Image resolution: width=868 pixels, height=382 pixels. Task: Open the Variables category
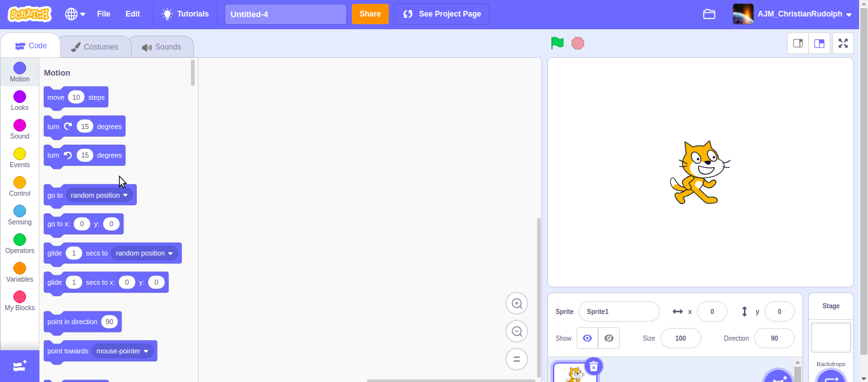pyautogui.click(x=19, y=272)
